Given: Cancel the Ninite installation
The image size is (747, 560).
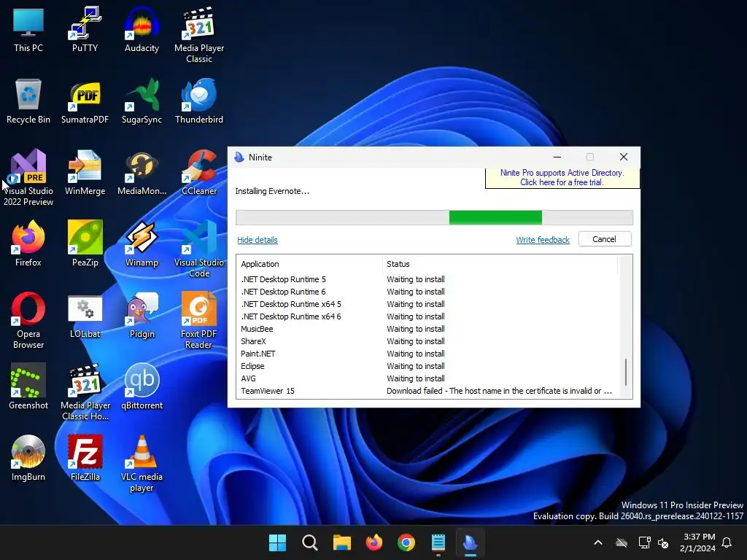Looking at the screenshot, I should [605, 239].
